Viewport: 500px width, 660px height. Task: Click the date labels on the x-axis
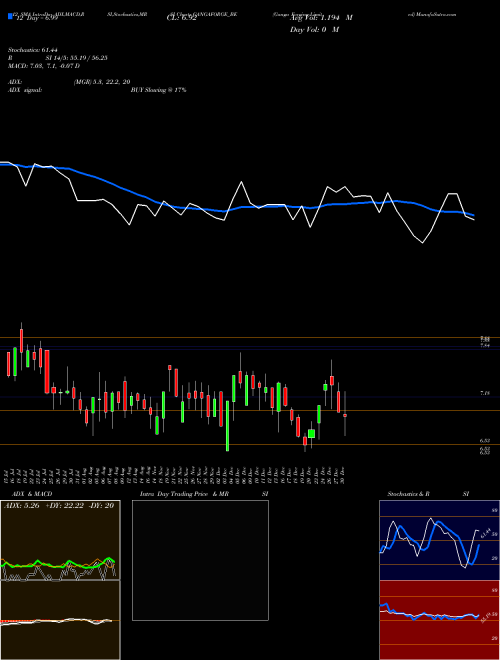pyautogui.click(x=175, y=476)
